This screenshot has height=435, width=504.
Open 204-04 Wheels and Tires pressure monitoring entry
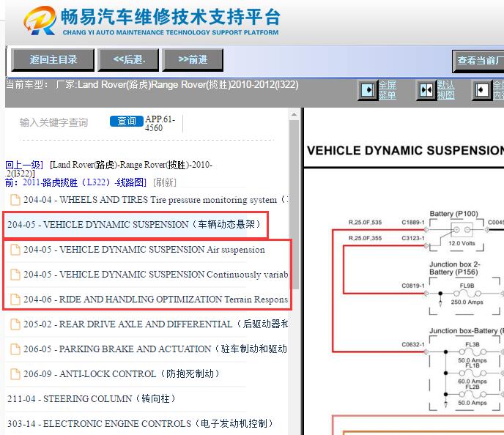pyautogui.click(x=155, y=199)
